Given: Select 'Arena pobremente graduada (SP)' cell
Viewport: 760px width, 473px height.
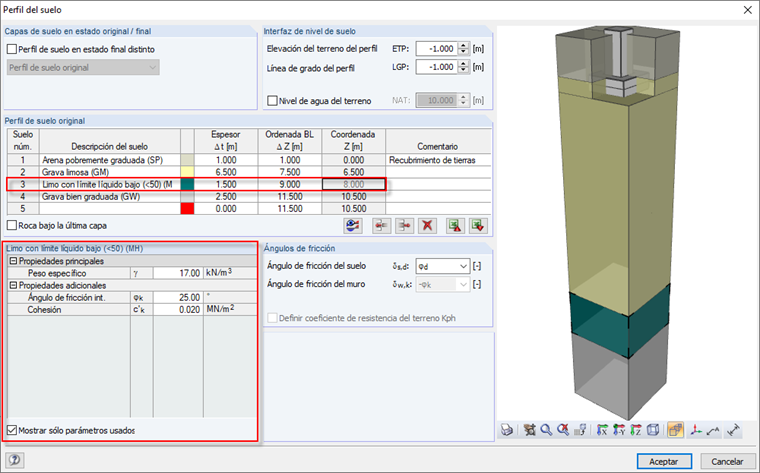Looking at the screenshot, I should click(x=110, y=160).
